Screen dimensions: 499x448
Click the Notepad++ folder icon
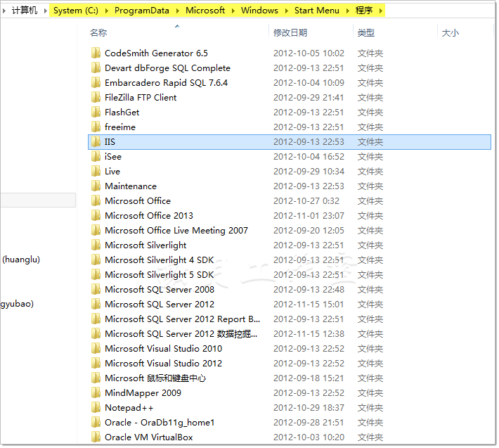96,408
